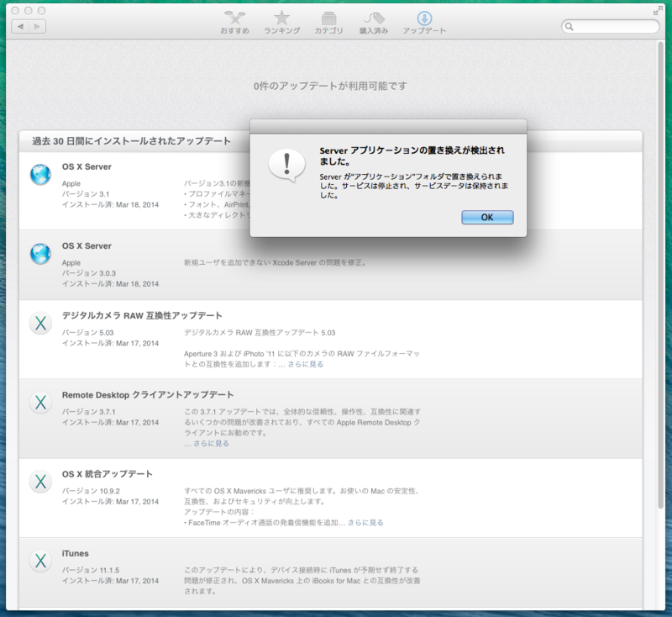Click the vertical scrollbar thumb
This screenshot has width=672, height=617.
[661, 274]
